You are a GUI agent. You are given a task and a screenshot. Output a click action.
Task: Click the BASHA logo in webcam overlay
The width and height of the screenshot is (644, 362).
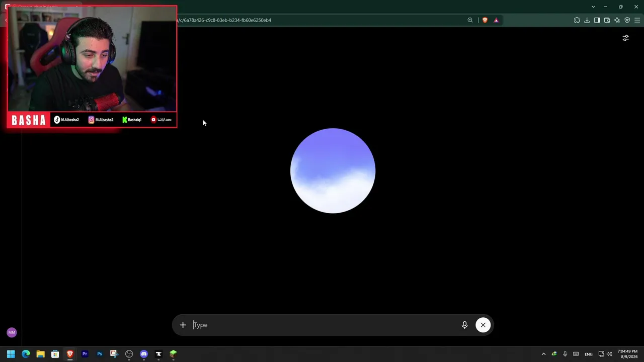(29, 120)
